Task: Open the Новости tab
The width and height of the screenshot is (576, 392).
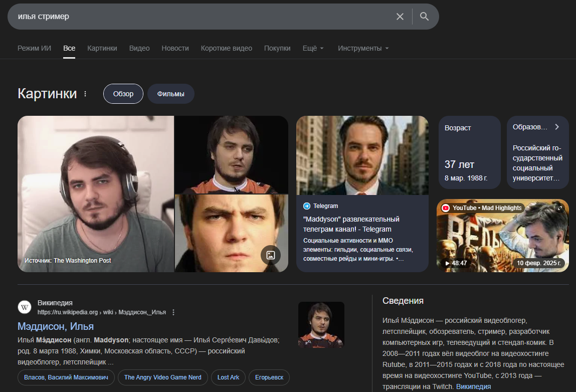Action: 175,48
